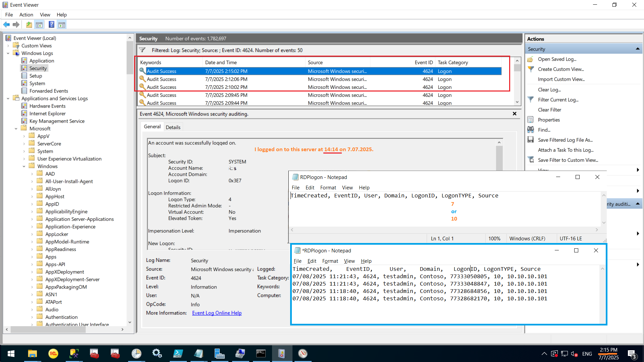Expand the AppLocker folder node
The height and width of the screenshot is (362, 644).
coord(32,234)
